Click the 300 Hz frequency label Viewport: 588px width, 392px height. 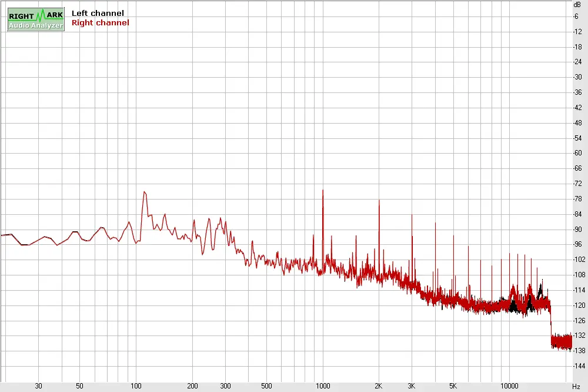(225, 386)
